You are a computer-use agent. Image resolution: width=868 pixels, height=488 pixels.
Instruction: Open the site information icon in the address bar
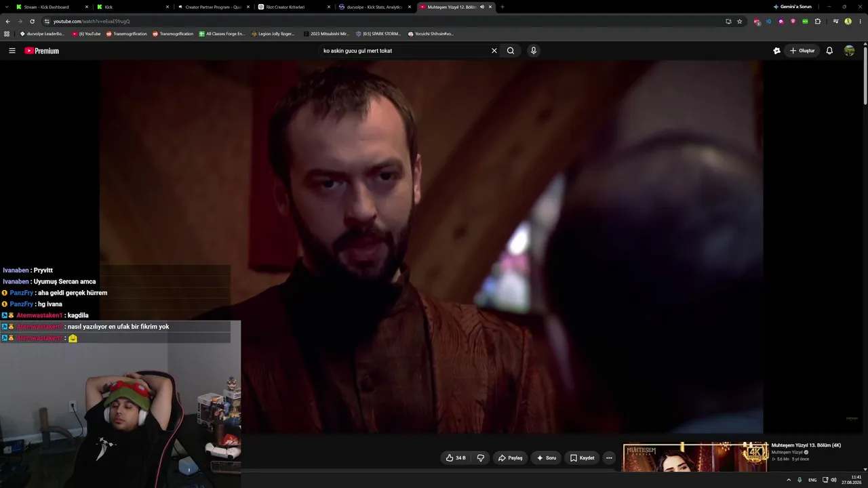click(x=46, y=21)
